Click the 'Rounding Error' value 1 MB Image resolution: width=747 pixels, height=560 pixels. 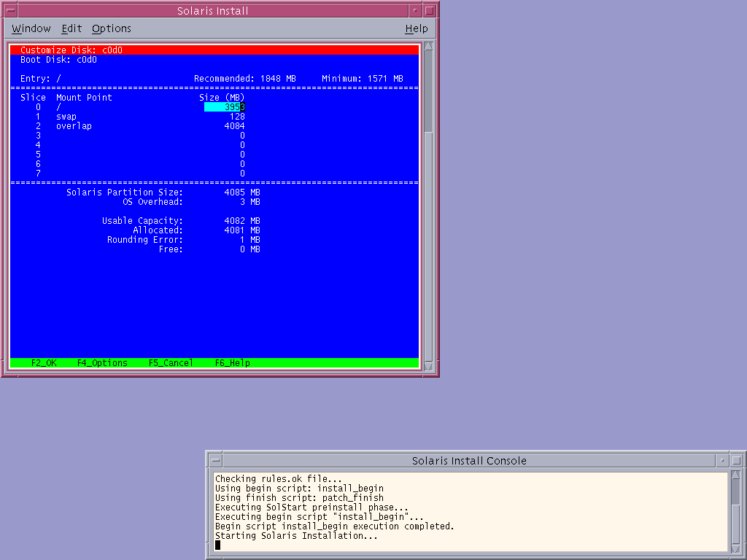[250, 240]
